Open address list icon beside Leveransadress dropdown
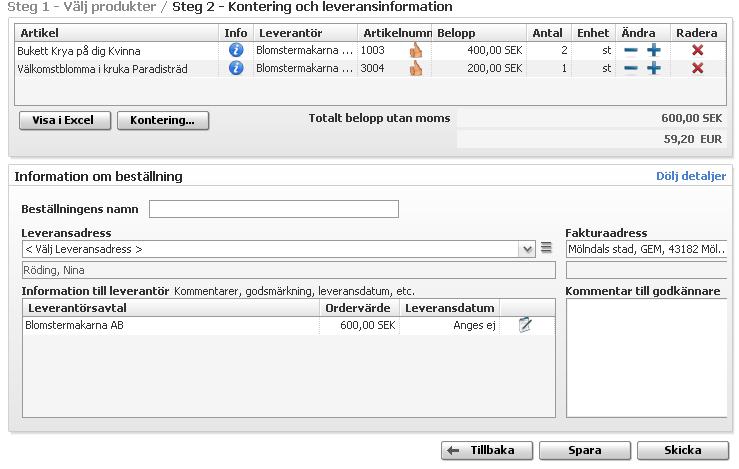 [546, 248]
